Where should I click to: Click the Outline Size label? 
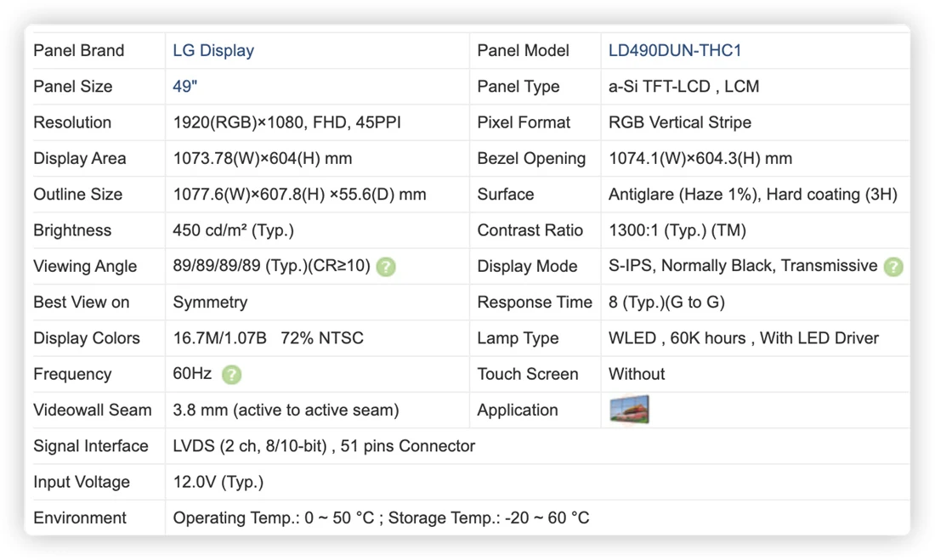77,195
